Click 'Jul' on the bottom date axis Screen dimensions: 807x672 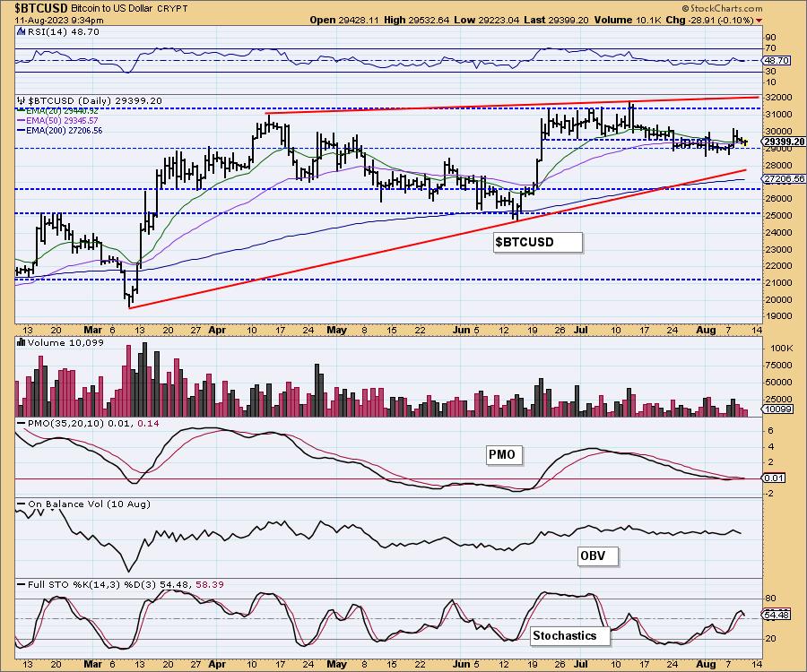pyautogui.click(x=580, y=664)
